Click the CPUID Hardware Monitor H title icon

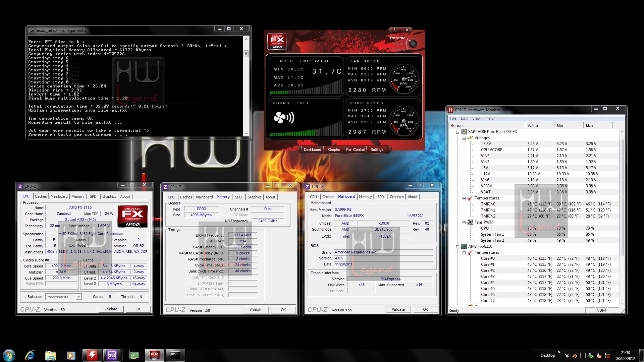click(x=450, y=110)
